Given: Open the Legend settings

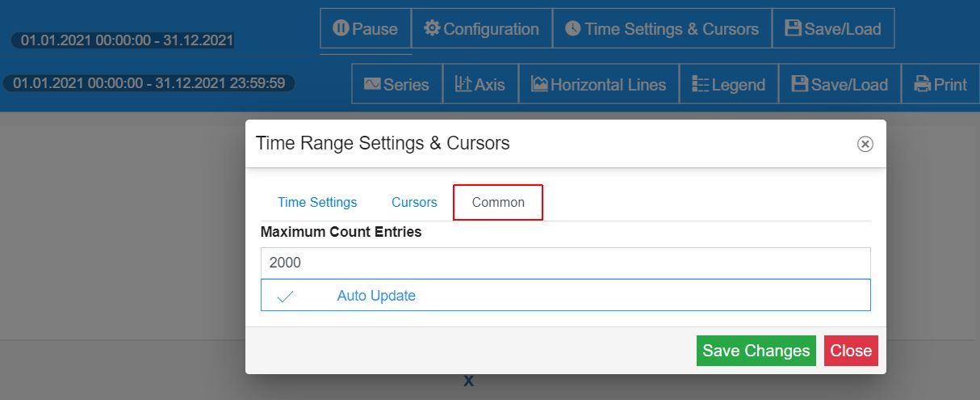Looking at the screenshot, I should (x=729, y=84).
